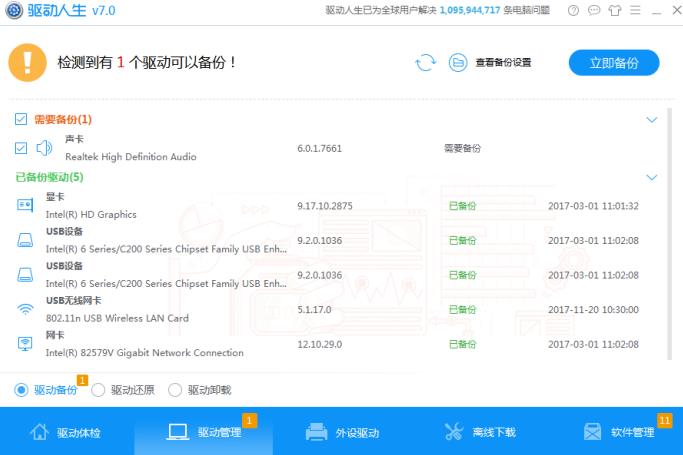Click the 已备份 status of USB无线网卡
The width and height of the screenshot is (683, 455).
click(463, 310)
